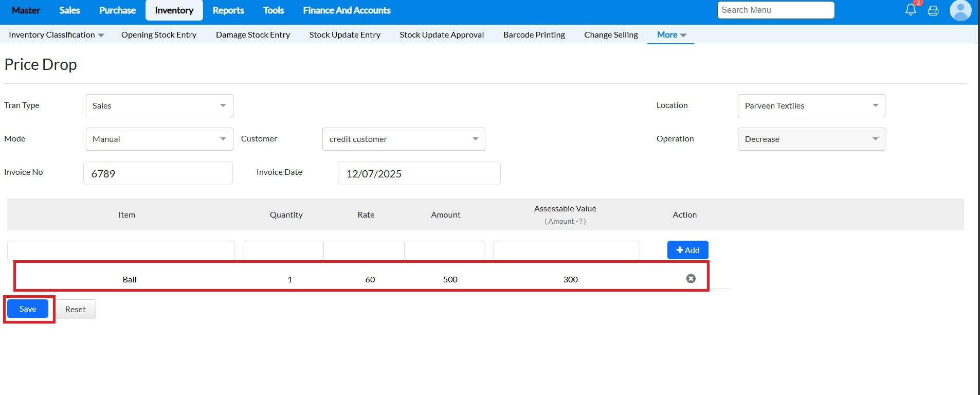
Task: Focus the Search Menu field
Action: (775, 10)
